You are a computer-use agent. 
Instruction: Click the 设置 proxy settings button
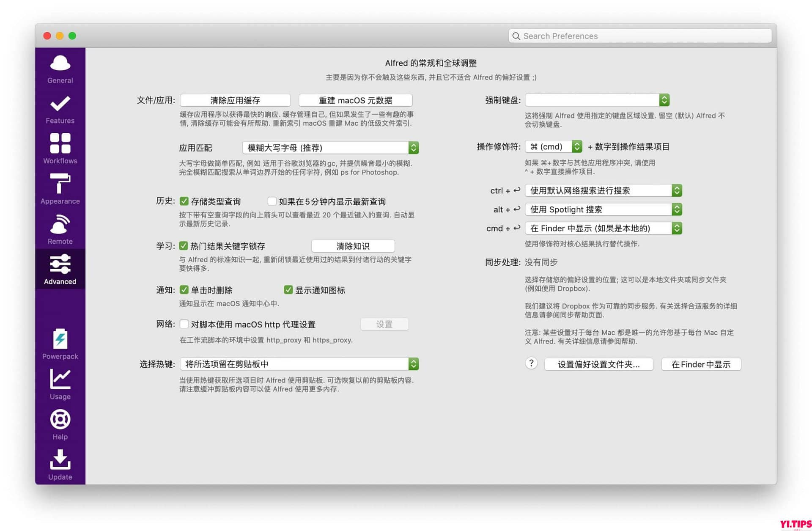[384, 324]
